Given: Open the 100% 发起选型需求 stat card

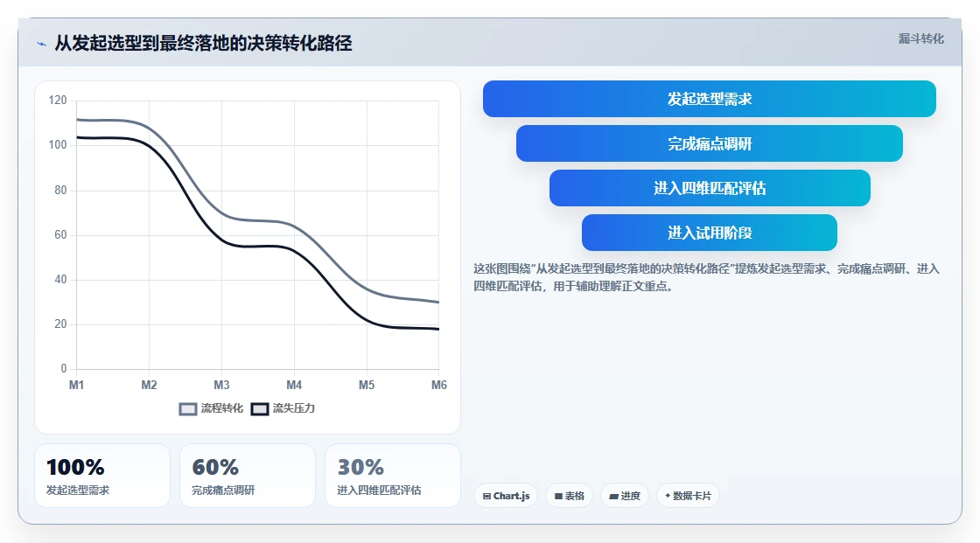Looking at the screenshot, I should pos(102,476).
